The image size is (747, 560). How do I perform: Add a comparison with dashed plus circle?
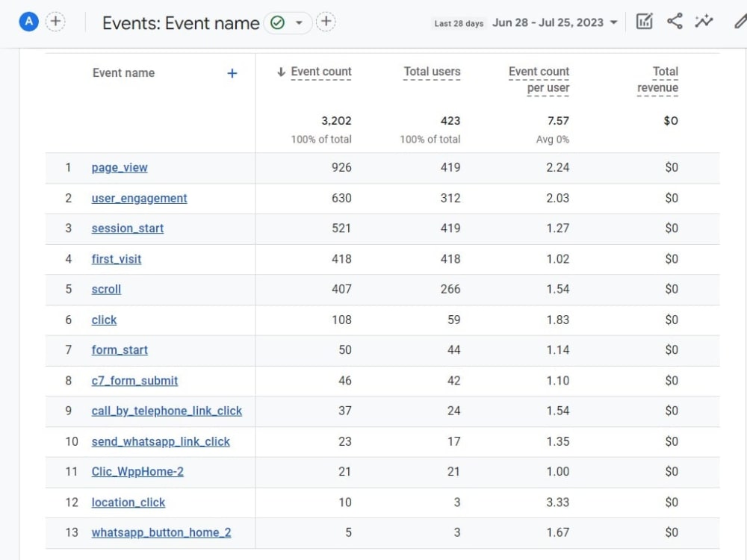click(x=55, y=22)
